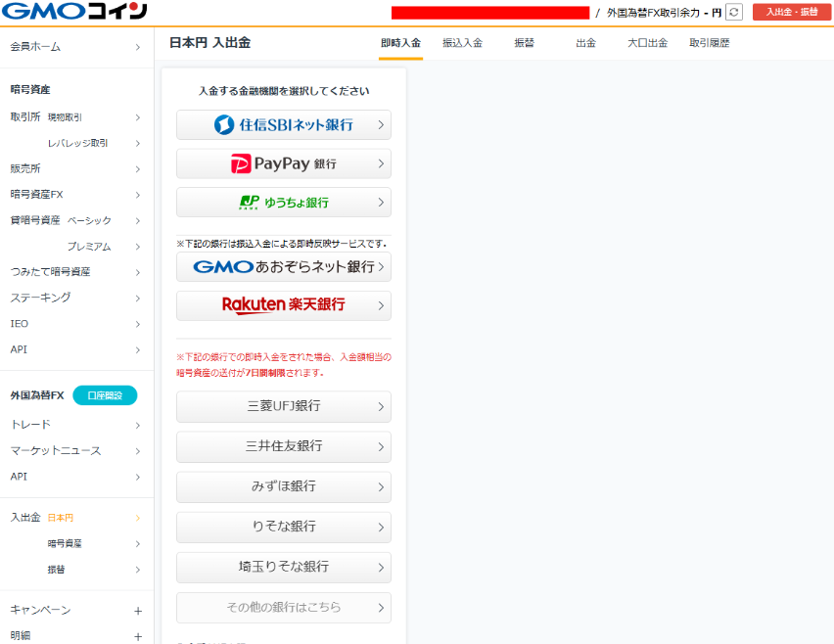Choose 埼玉りそな銀行
Image resolution: width=834 pixels, height=644 pixels.
284,568
